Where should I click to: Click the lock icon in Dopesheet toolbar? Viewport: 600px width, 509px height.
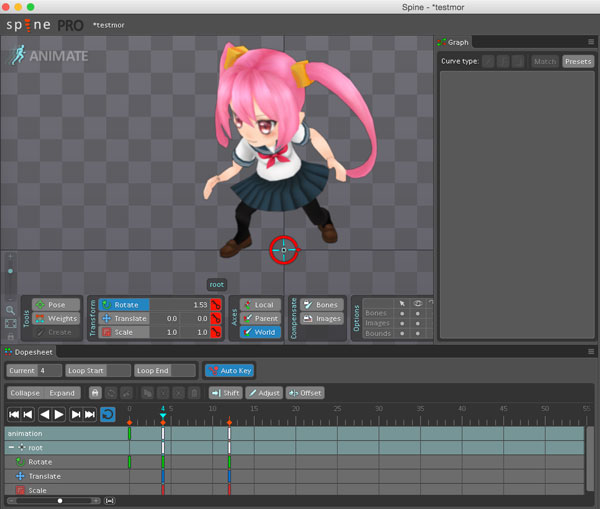(x=94, y=393)
